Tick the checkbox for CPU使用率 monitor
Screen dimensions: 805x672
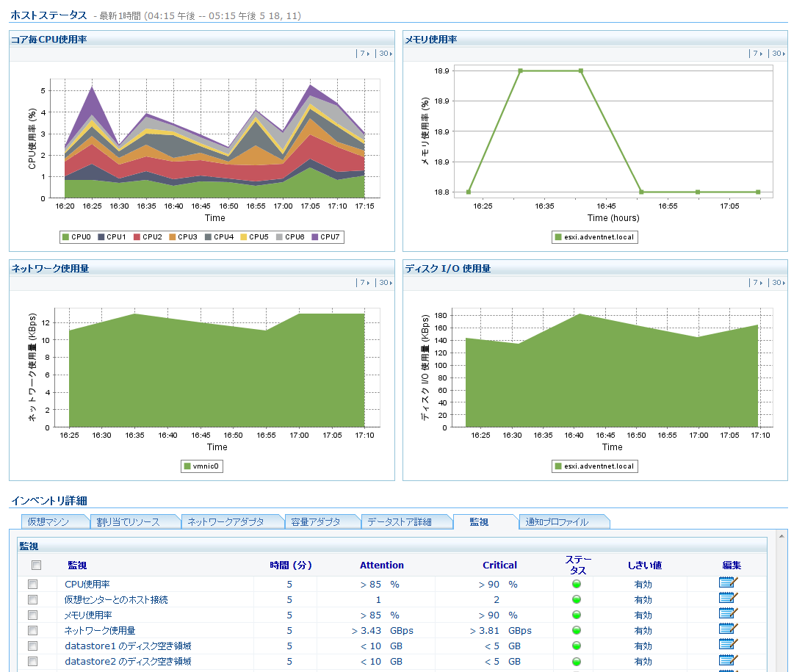point(32,584)
